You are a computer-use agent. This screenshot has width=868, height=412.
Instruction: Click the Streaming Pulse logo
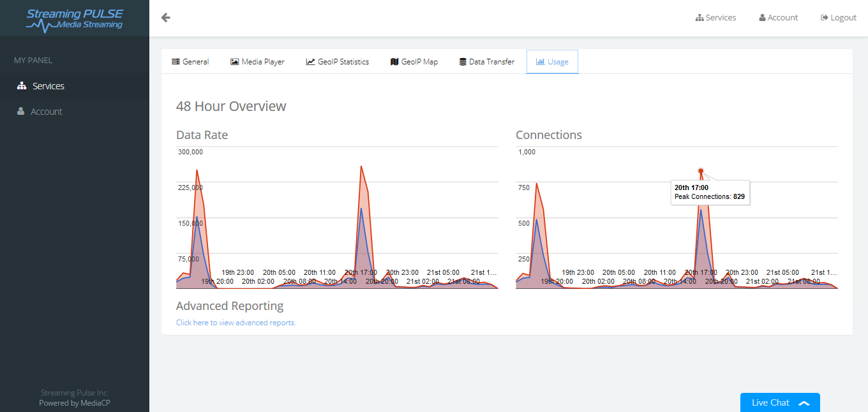tap(75, 20)
